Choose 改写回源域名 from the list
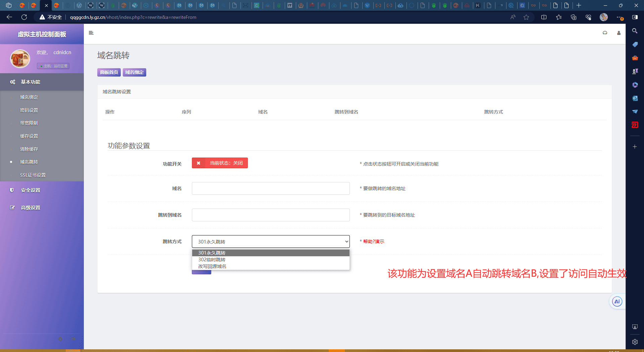644x352 pixels. coord(212,266)
